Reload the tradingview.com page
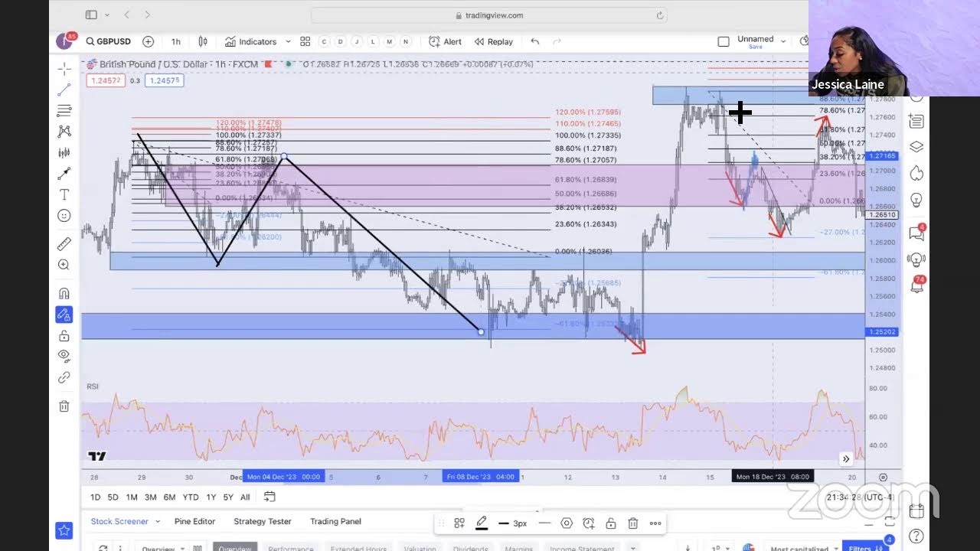 coord(660,15)
